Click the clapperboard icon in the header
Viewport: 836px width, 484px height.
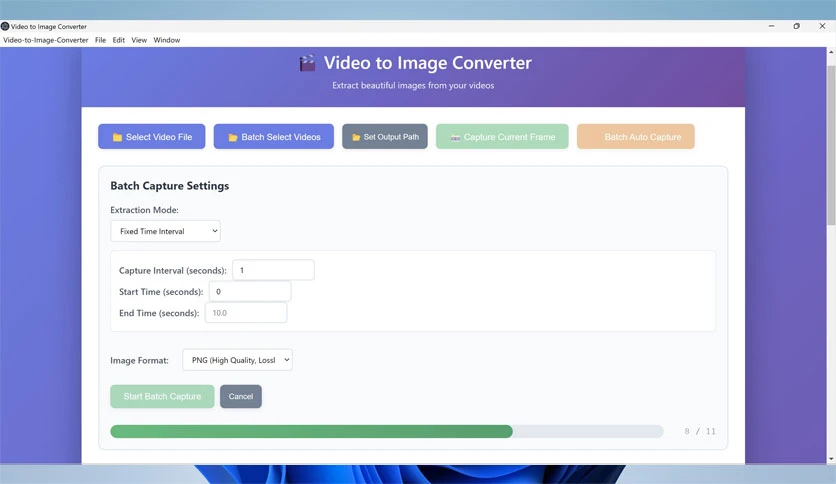[x=307, y=63]
